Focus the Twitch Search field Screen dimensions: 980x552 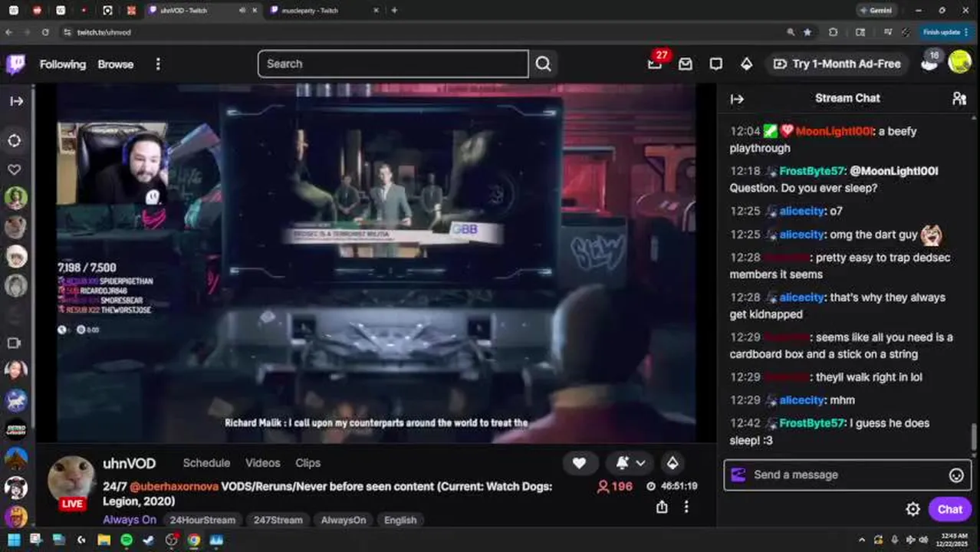(393, 64)
